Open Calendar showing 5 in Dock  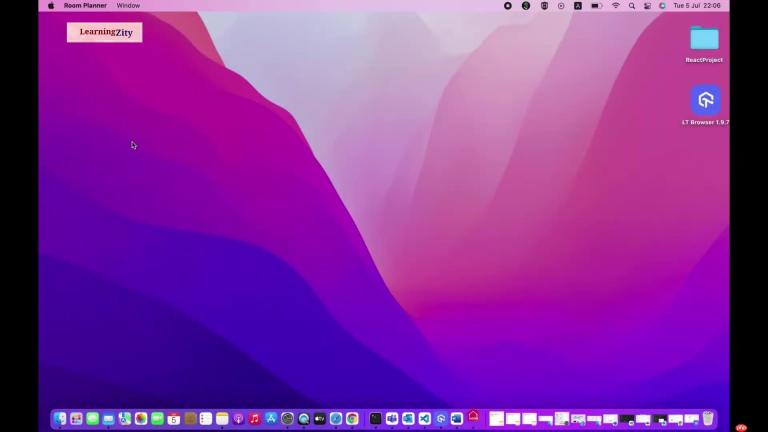(x=173, y=419)
